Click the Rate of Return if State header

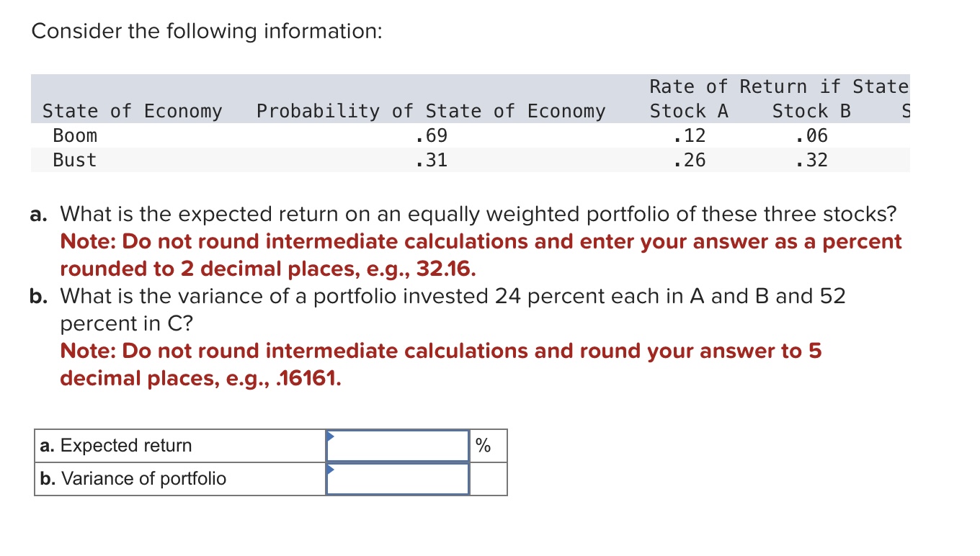pos(778,86)
